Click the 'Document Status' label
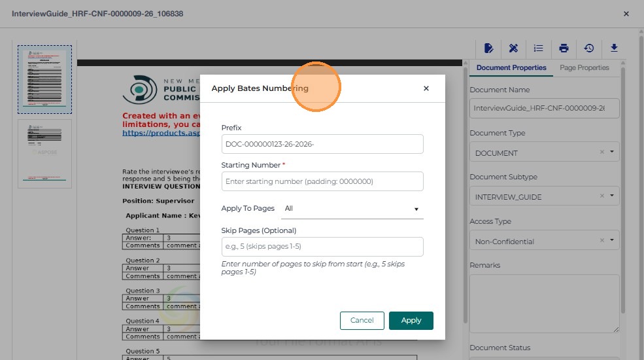Screen dimensions: 644x360 tap(500, 348)
